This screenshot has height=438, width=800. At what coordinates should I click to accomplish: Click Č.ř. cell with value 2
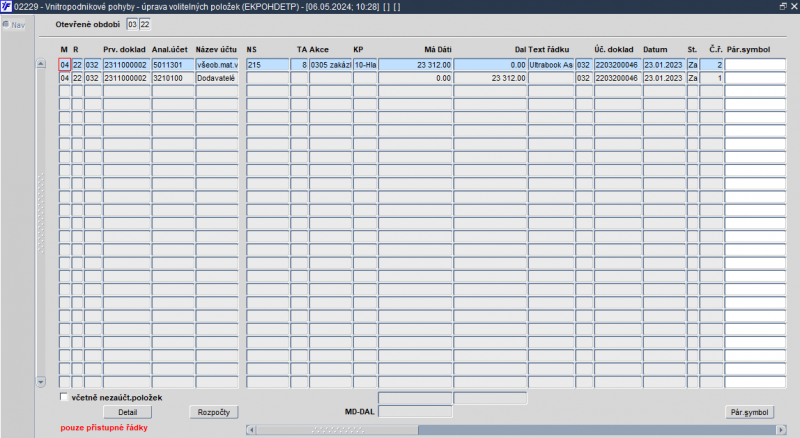pyautogui.click(x=712, y=65)
